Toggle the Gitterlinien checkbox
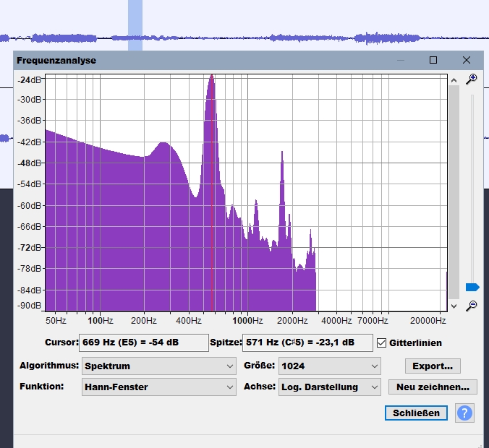Viewport: 489px width, 448px height. pos(382,343)
